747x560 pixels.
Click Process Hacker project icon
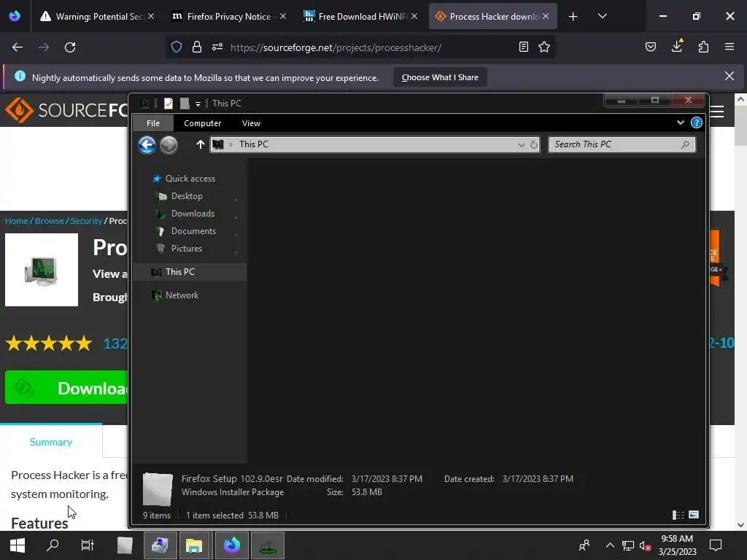(42, 270)
